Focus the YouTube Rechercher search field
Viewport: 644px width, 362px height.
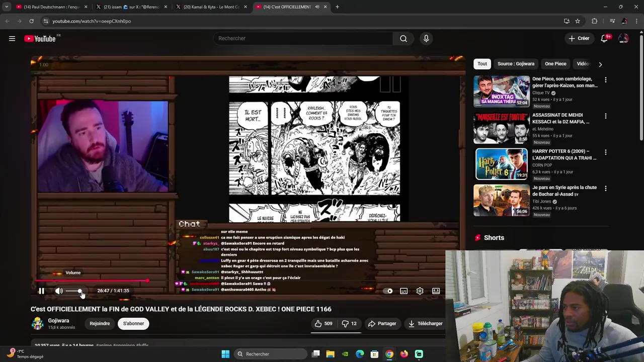[303, 39]
